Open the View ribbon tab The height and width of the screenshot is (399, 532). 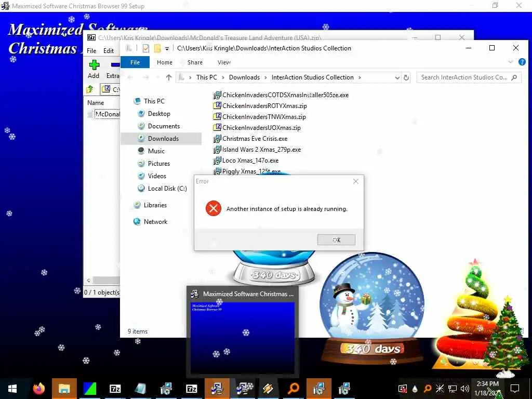pos(224,62)
